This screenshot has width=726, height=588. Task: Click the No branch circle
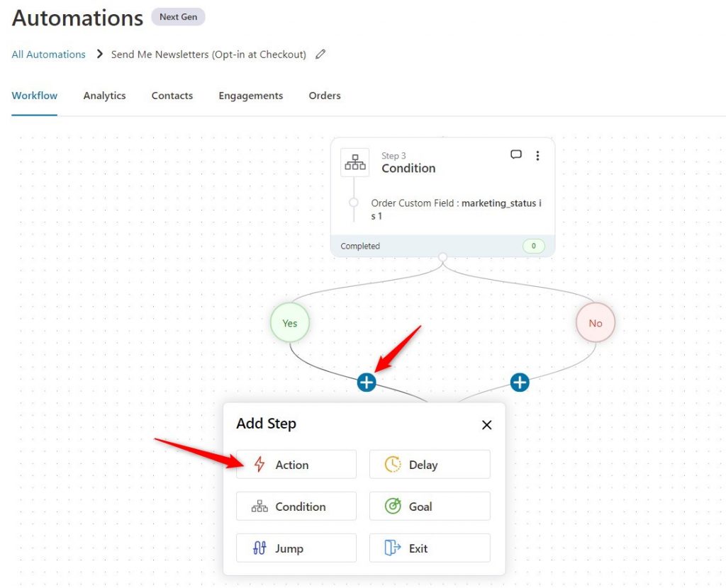596,323
